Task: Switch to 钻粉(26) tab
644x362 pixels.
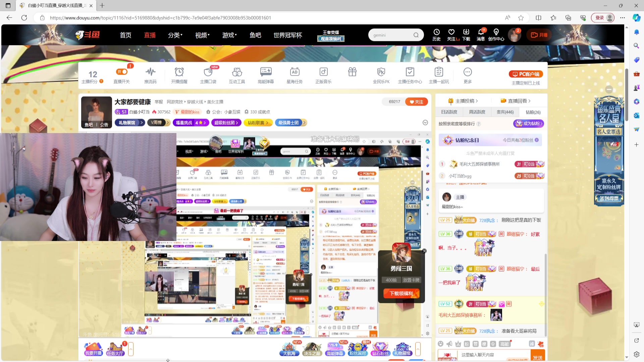Action: pos(533,112)
